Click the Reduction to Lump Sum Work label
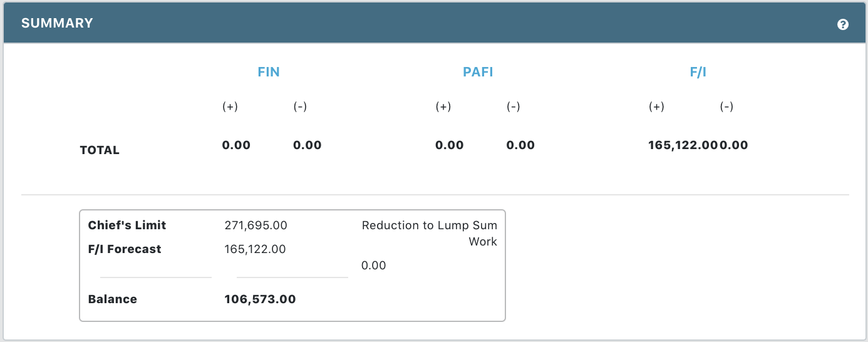 (430, 233)
